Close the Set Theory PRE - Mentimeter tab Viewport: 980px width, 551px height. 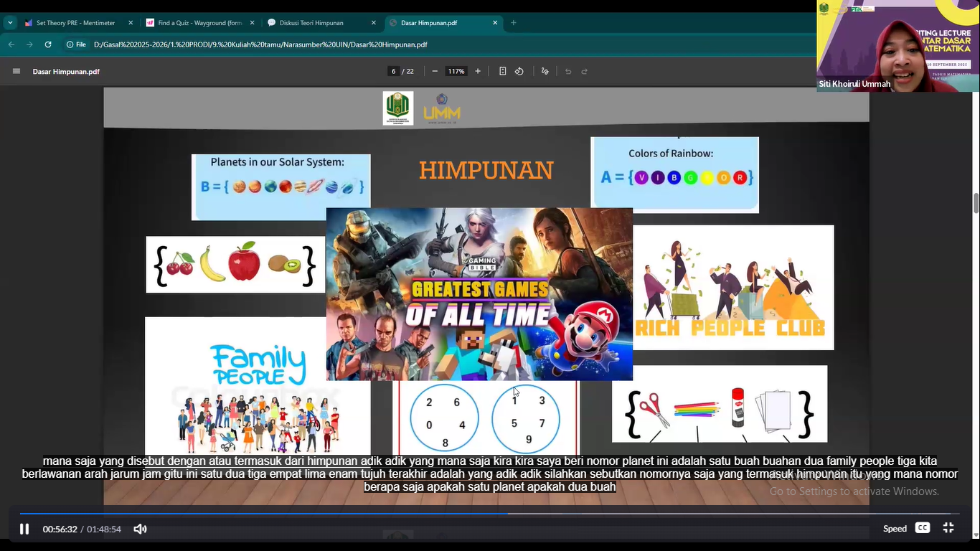pos(131,23)
